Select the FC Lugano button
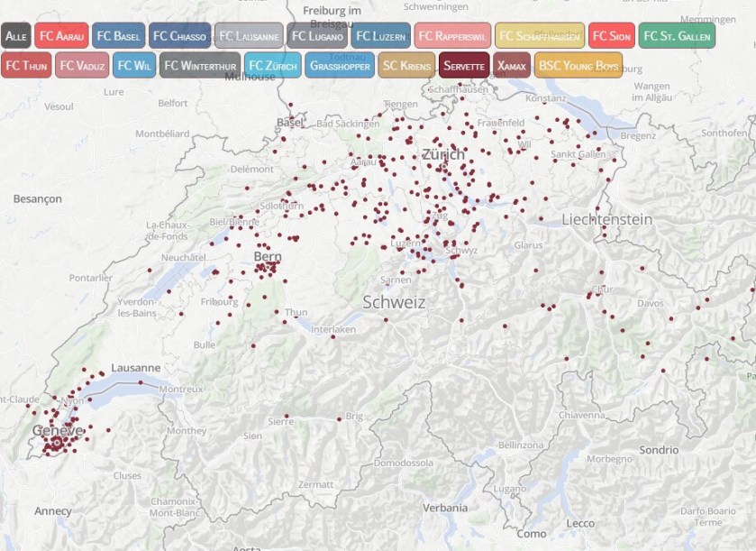The image size is (756, 551). (316, 36)
